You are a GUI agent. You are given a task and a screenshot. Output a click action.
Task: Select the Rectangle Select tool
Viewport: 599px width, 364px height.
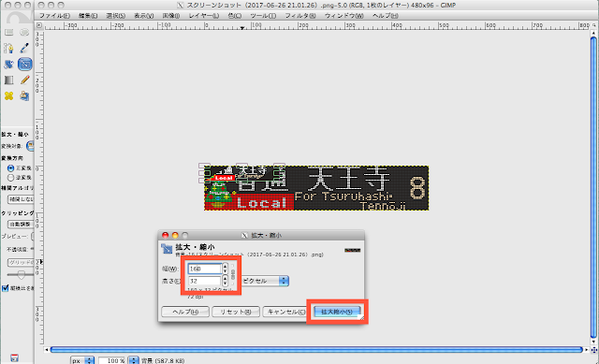(8, 33)
